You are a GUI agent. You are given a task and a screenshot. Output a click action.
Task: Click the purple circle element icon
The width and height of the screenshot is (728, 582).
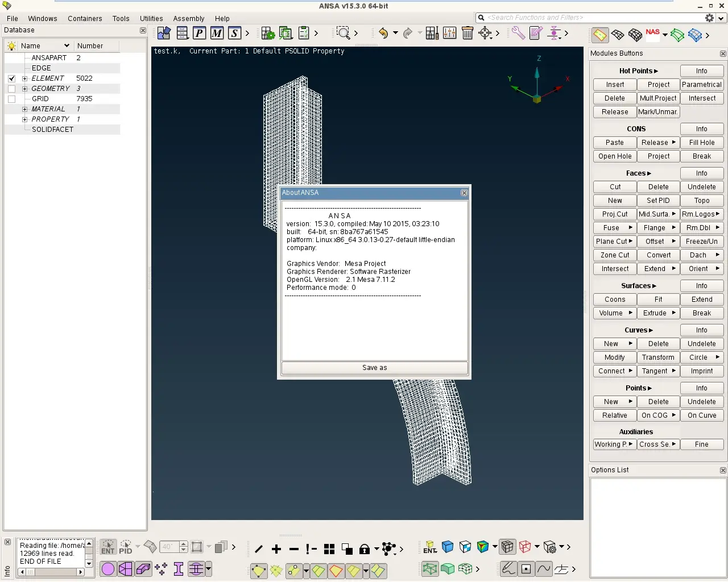(x=108, y=568)
